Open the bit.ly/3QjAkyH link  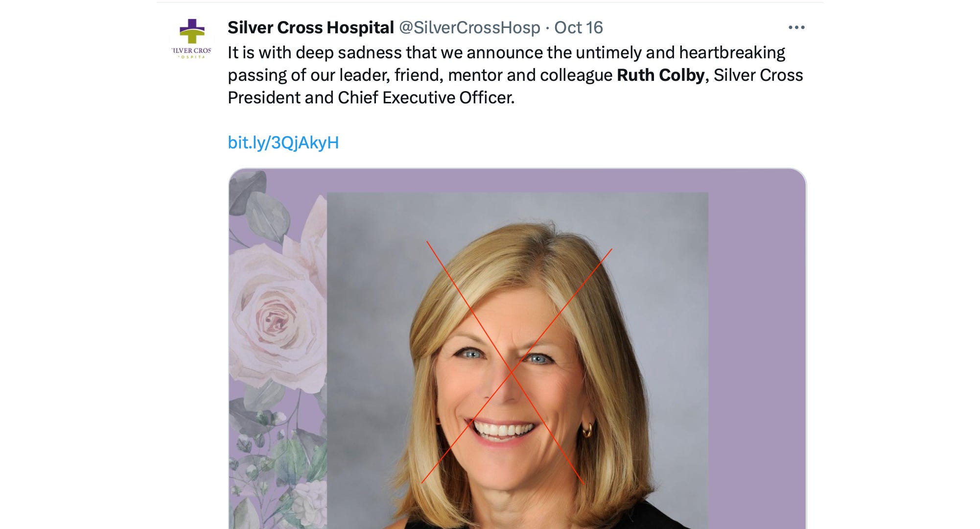(283, 143)
